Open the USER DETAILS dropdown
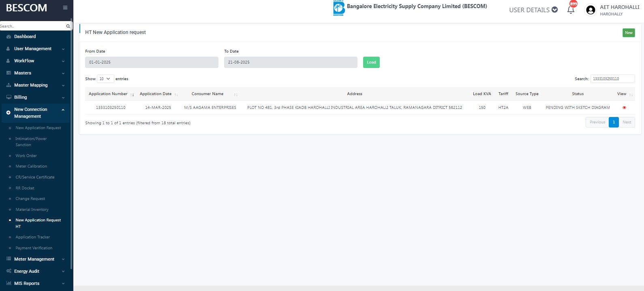This screenshot has height=291, width=644. click(533, 10)
